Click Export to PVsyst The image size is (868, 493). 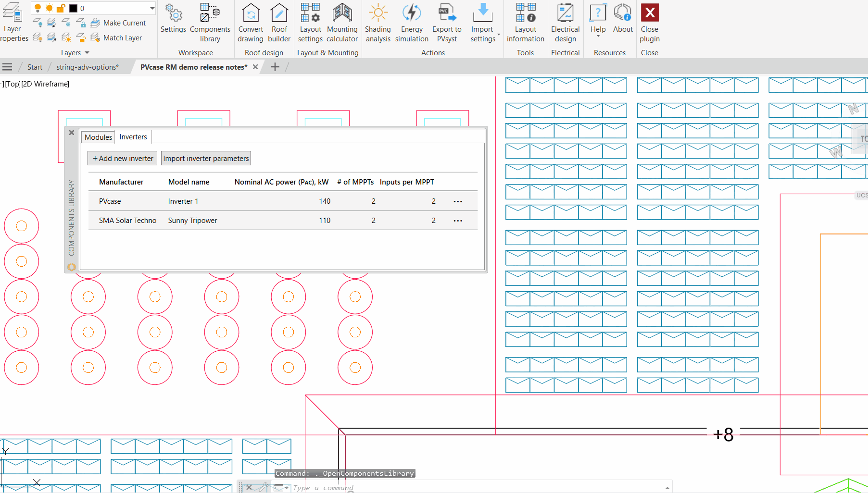pos(447,23)
